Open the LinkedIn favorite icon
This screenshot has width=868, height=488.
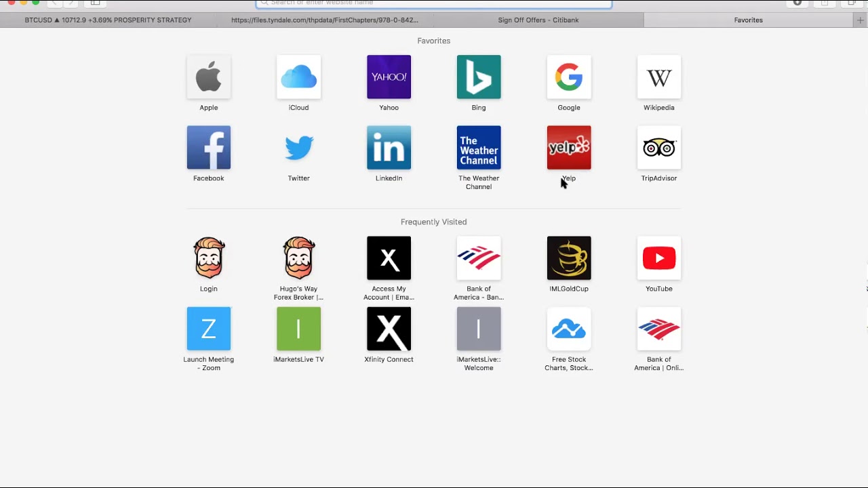pos(389,147)
